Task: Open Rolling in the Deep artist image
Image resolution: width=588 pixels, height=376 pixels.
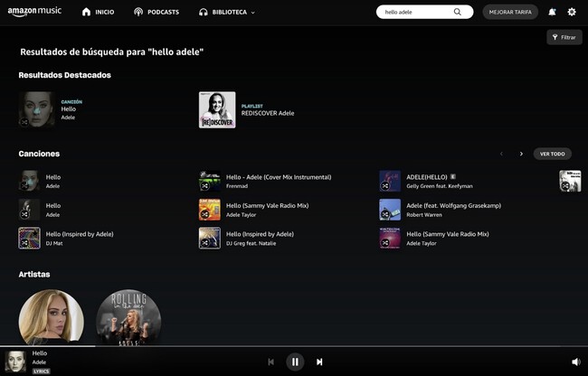Action: (x=128, y=317)
